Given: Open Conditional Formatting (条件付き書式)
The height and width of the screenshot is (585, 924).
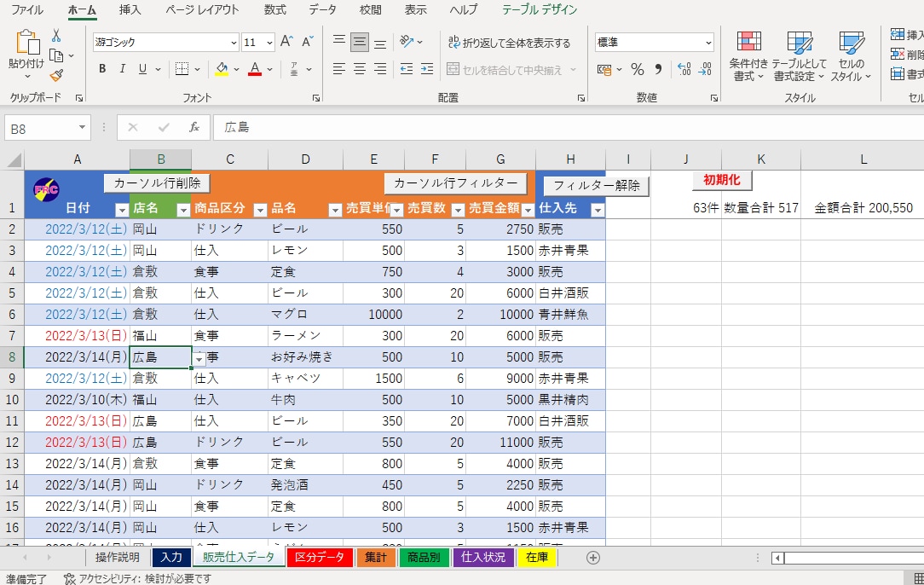Looking at the screenshot, I should (748, 56).
